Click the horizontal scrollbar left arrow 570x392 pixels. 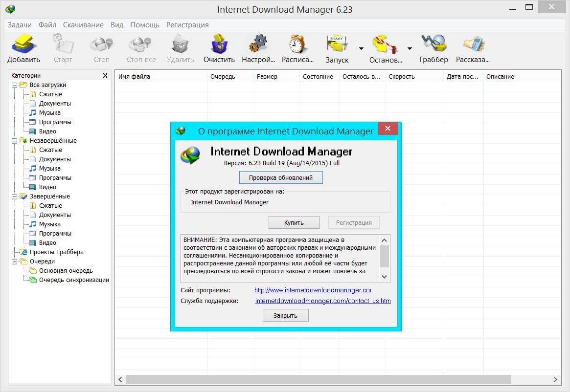120,380
